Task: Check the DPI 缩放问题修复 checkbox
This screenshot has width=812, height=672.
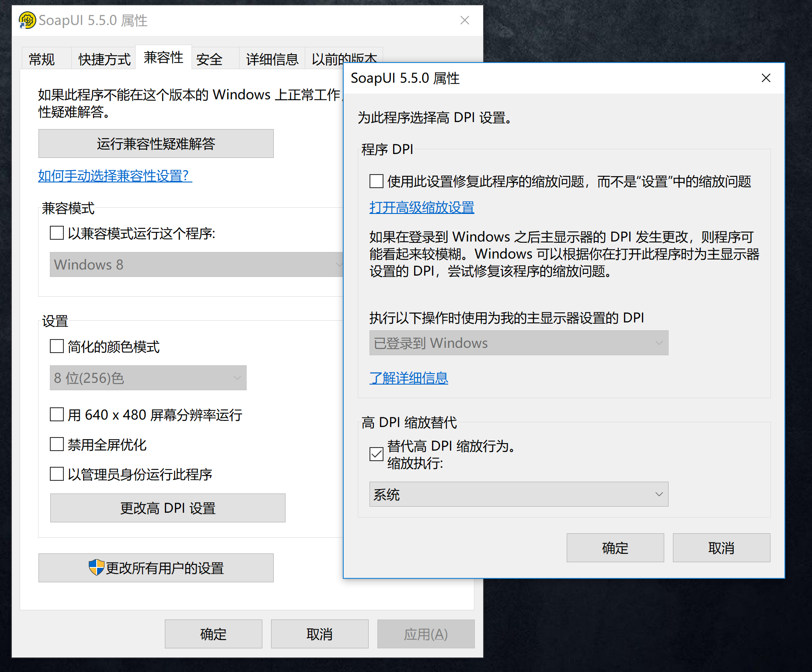Action: point(376,181)
